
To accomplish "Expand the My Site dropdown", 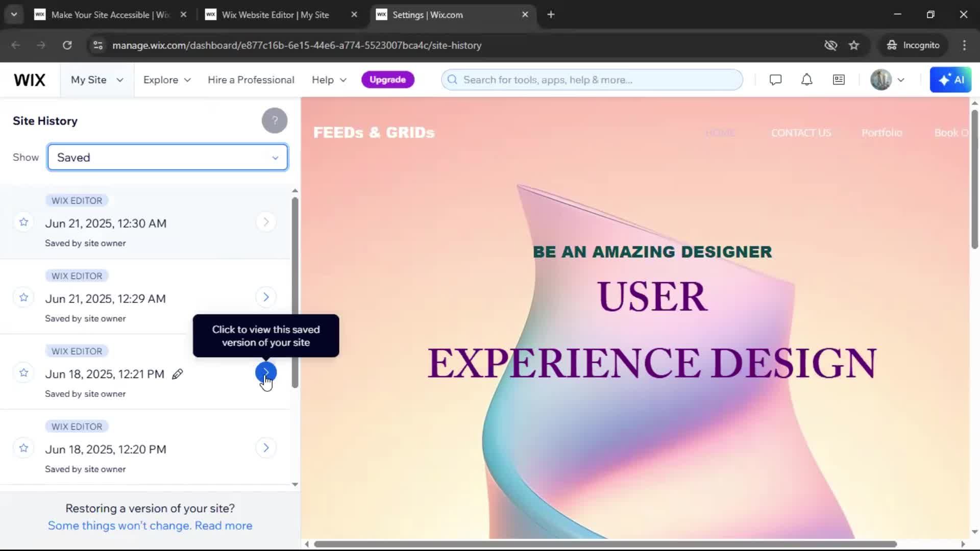I will [x=97, y=80].
